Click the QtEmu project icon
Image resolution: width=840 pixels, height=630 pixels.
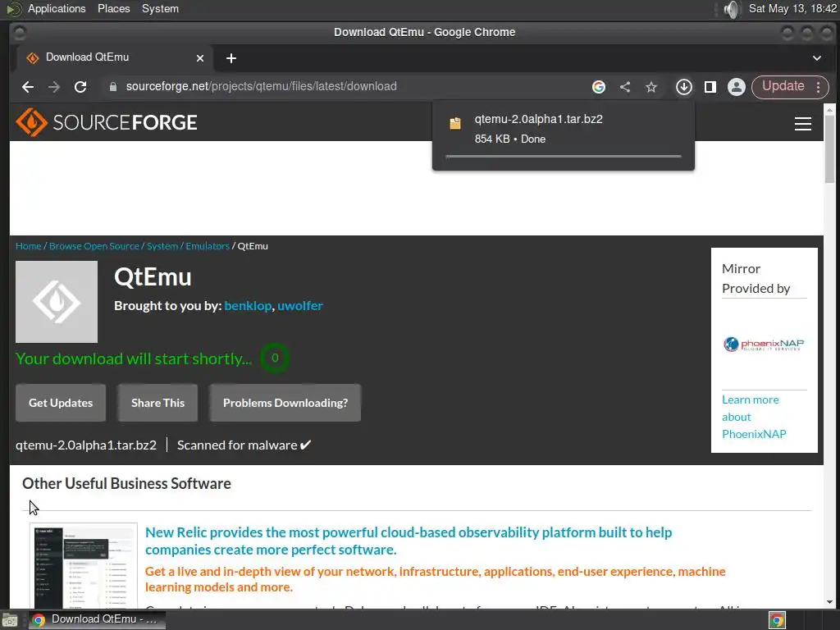tap(57, 302)
